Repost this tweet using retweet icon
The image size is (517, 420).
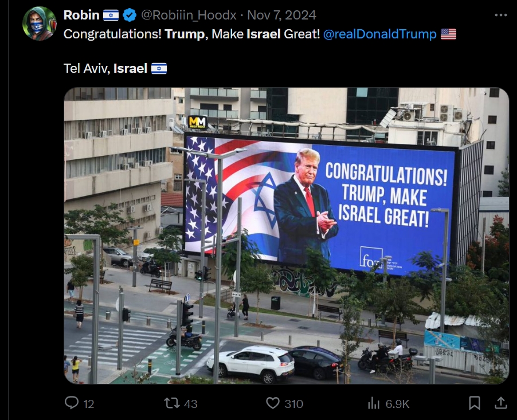[x=172, y=403]
